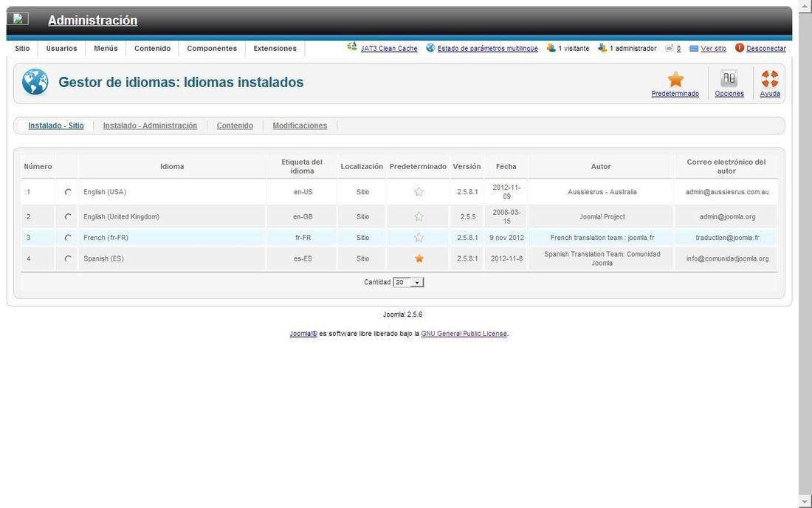Image resolution: width=812 pixels, height=508 pixels.
Task: Click the en-GB language tag cell
Action: click(x=303, y=216)
